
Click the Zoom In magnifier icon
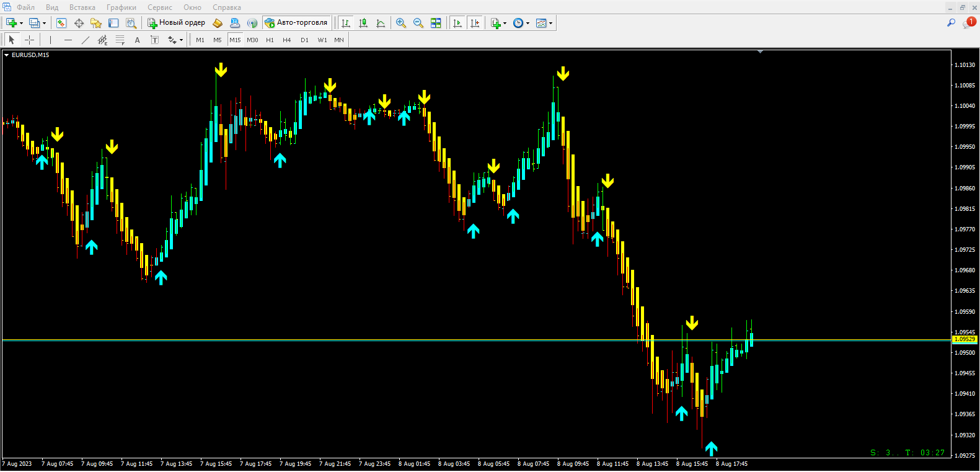pos(401,23)
